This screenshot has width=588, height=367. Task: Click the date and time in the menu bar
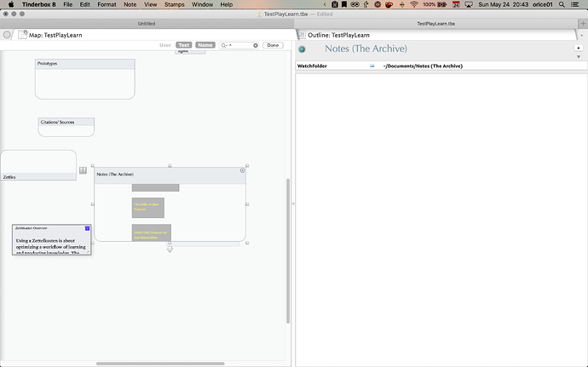coord(504,4)
